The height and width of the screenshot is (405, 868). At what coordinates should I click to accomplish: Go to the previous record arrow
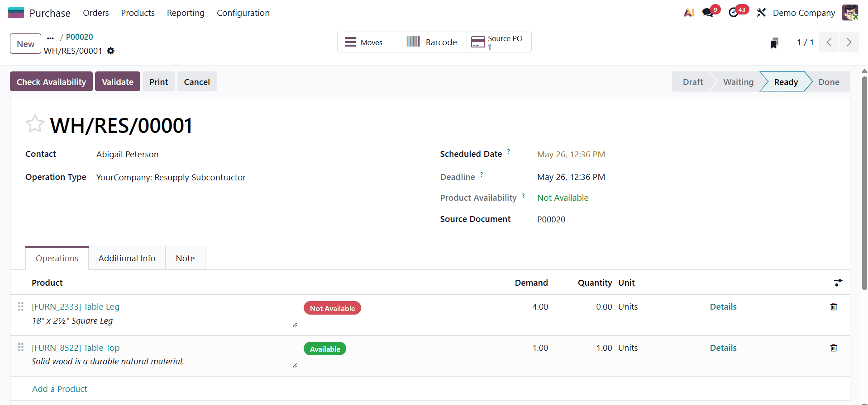(829, 42)
